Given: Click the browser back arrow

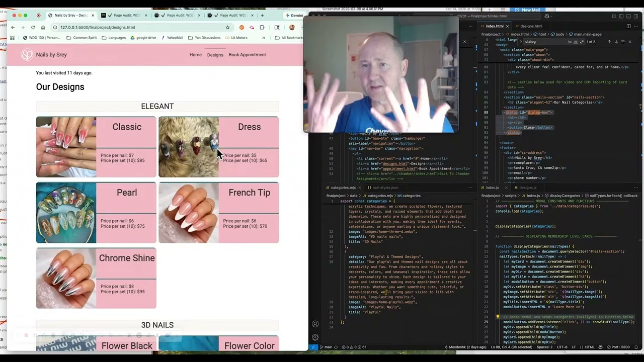Looking at the screenshot, I should [13, 27].
